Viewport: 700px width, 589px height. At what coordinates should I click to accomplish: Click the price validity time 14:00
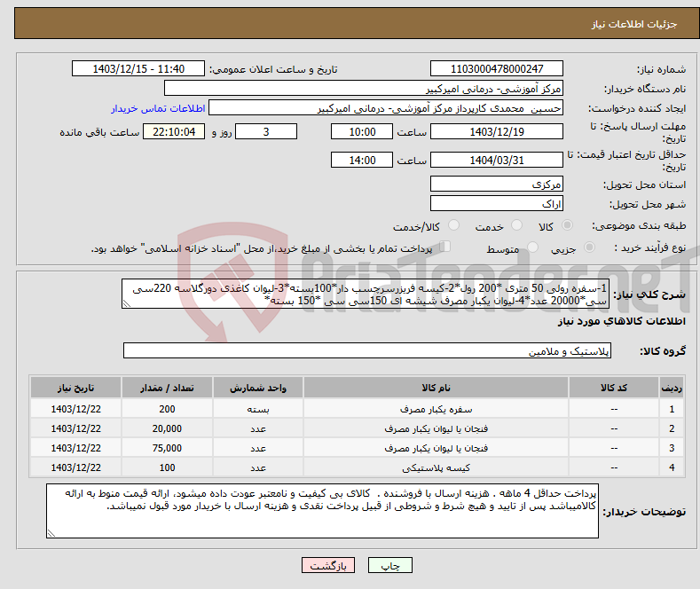tap(362, 160)
